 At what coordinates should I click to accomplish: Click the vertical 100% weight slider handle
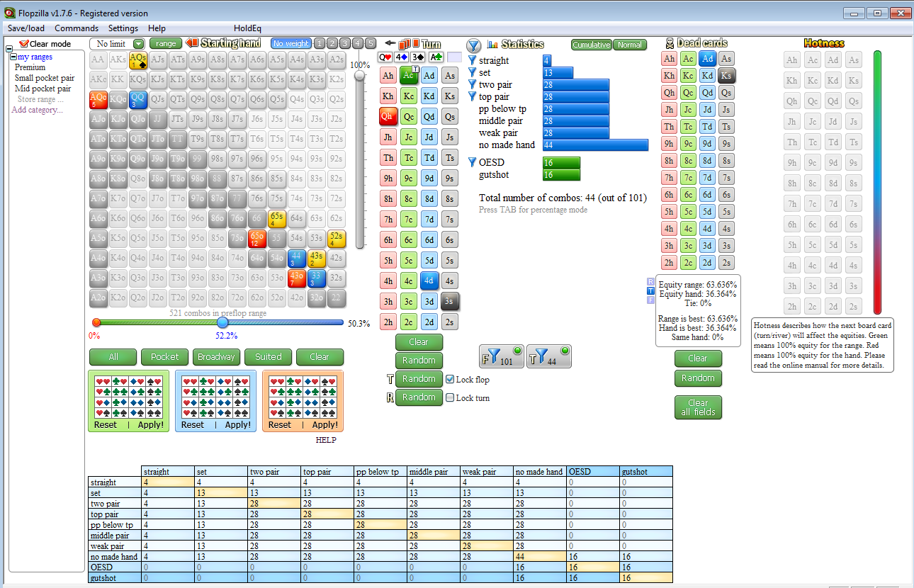360,75
